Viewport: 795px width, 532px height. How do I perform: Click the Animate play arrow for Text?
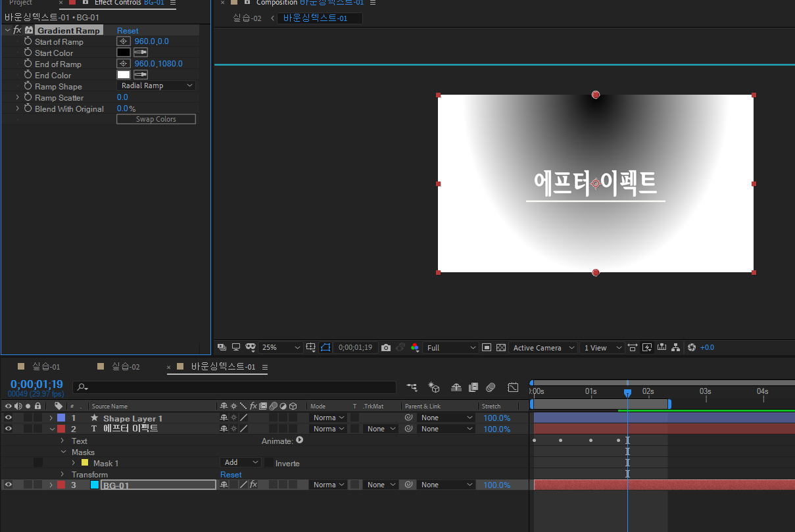coord(299,440)
